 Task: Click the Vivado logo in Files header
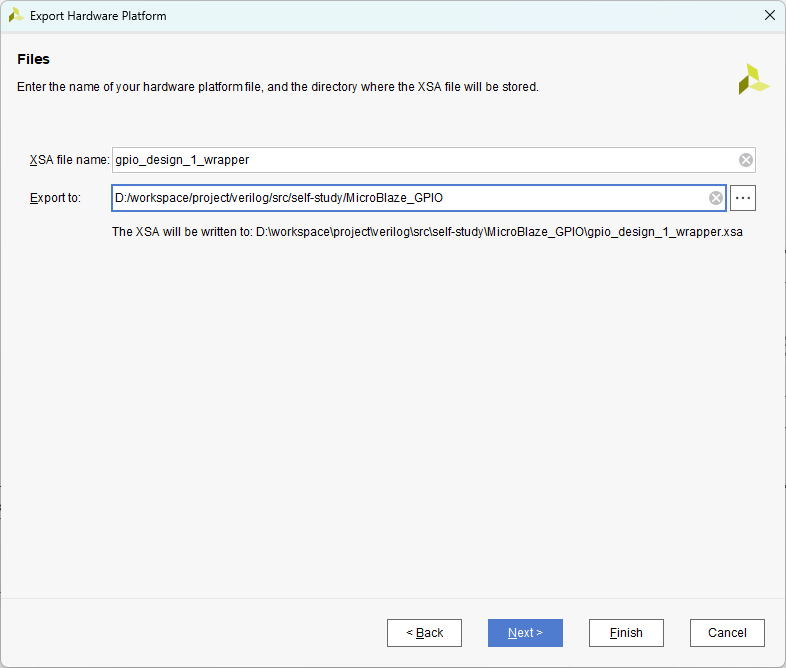[x=753, y=79]
